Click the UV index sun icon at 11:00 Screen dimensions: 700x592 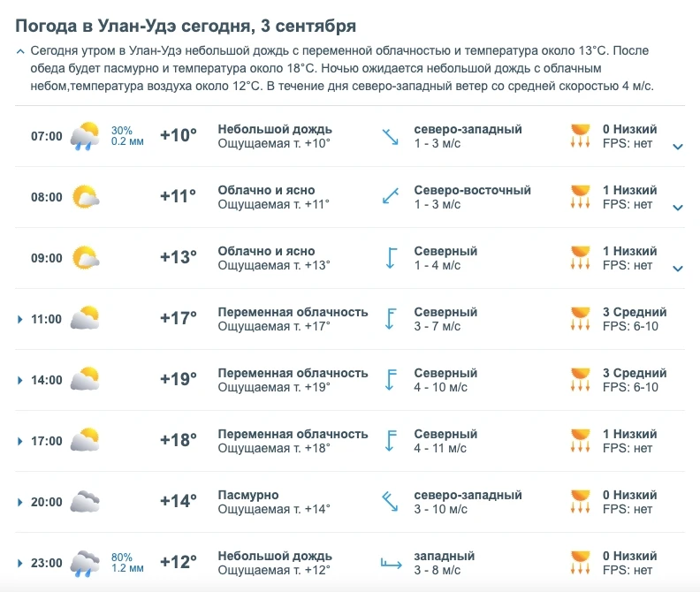(581, 319)
